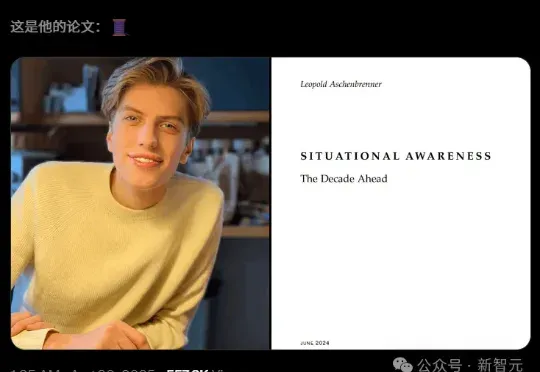Click the text "这是他的论文"
Image resolution: width=540 pixels, height=372 pixels.
[52, 27]
